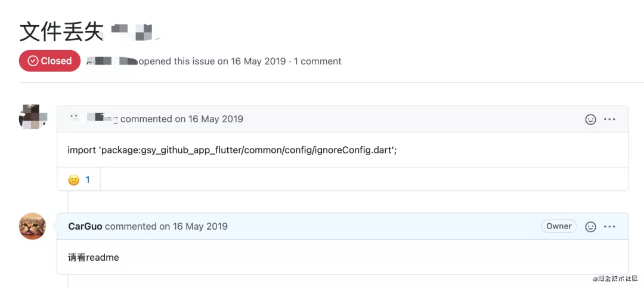Open the blurred issue author's profile link
The image size is (644, 287).
[112, 61]
